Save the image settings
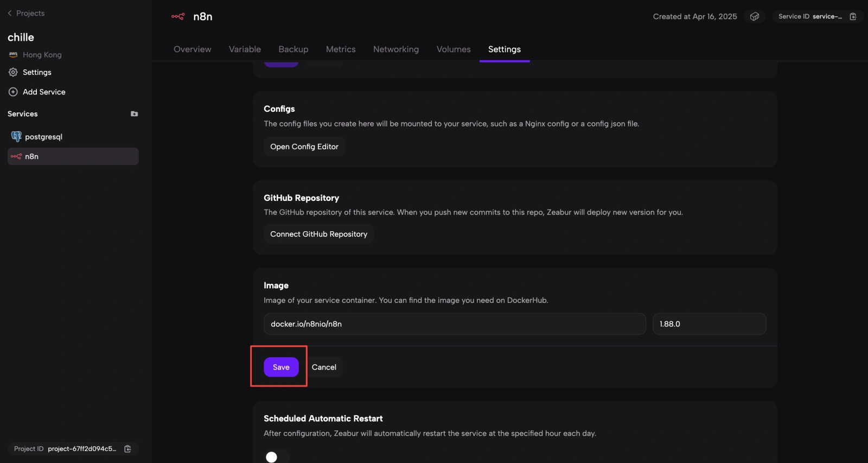Screen dimensions: 868x463 point(281,367)
